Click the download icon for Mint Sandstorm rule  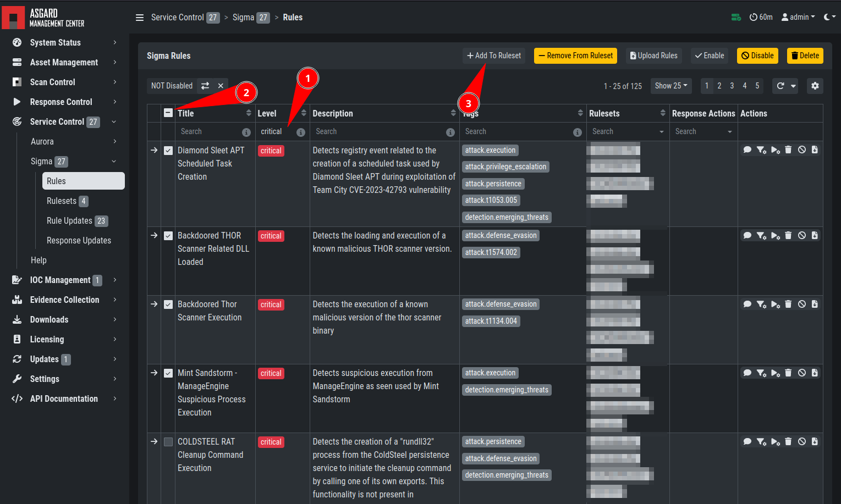[x=815, y=373]
